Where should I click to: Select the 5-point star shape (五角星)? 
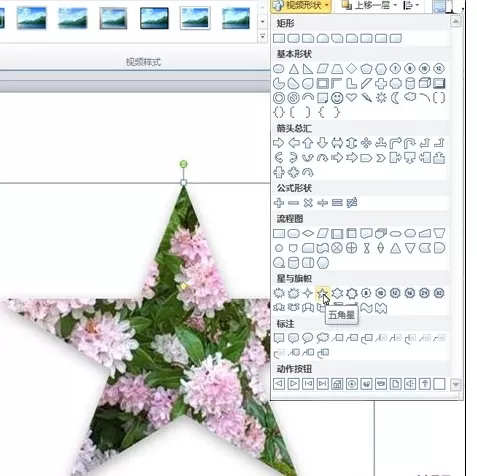click(322, 293)
